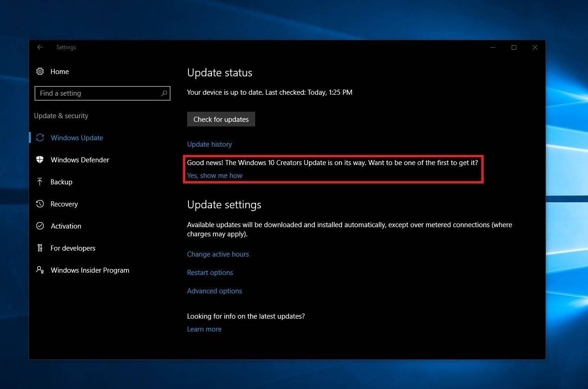Click the Backup upload arrow icon
Image resolution: width=588 pixels, height=389 pixels.
tap(40, 182)
